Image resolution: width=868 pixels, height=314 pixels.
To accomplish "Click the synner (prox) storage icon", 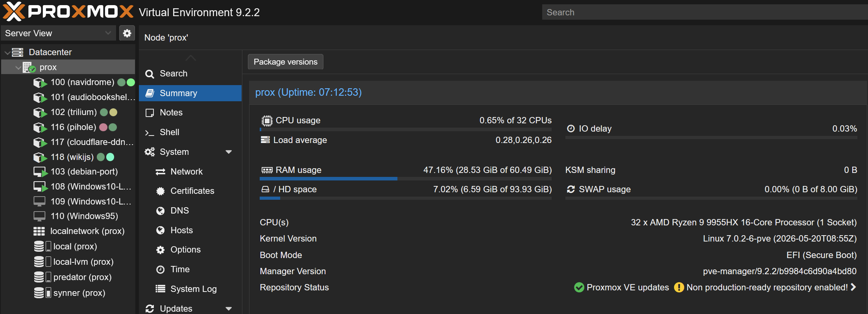I will [39, 293].
